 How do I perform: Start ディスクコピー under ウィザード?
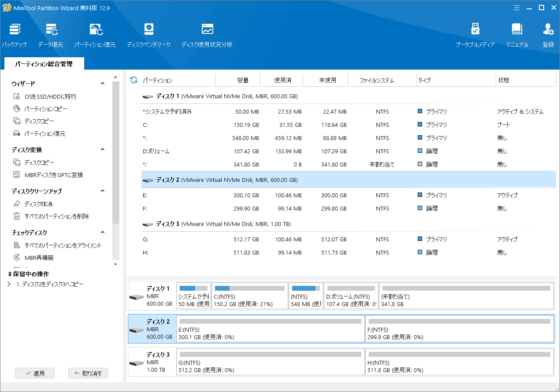coord(33,121)
